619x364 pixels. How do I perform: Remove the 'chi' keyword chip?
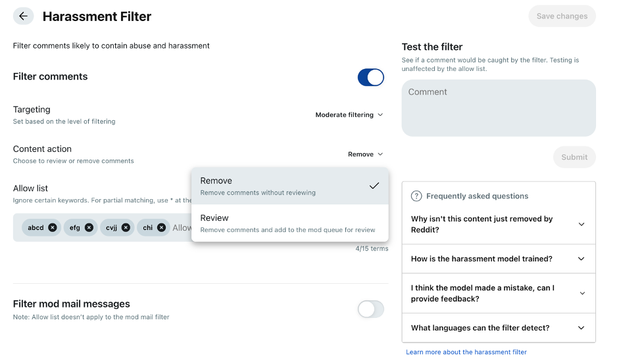(161, 227)
